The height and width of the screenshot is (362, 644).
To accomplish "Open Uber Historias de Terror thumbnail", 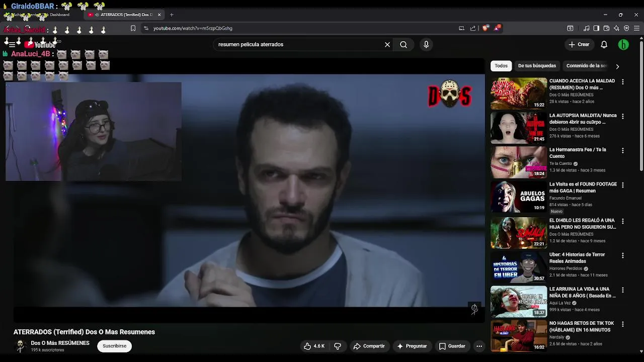I will 519,267.
